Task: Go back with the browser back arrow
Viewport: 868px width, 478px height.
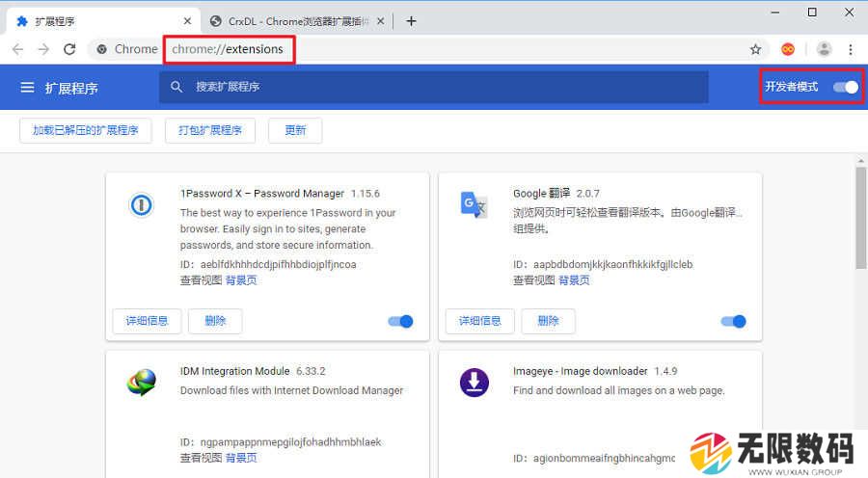Action: pos(17,49)
